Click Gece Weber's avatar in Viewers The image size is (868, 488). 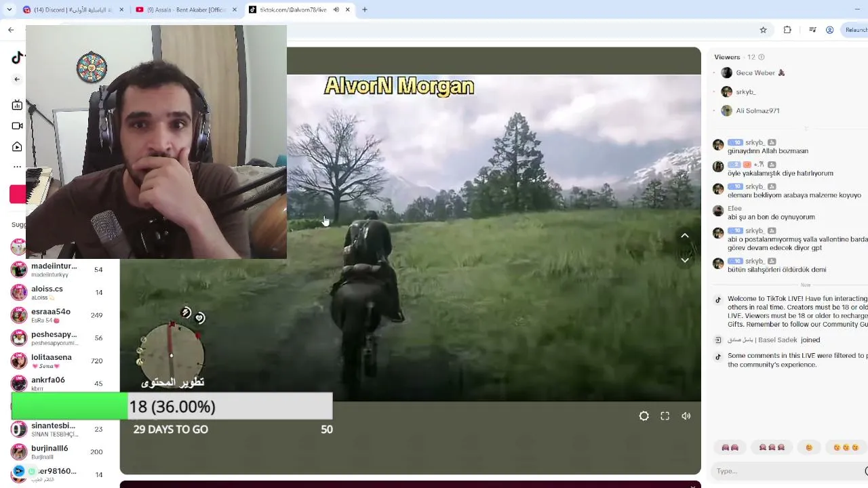[727, 73]
